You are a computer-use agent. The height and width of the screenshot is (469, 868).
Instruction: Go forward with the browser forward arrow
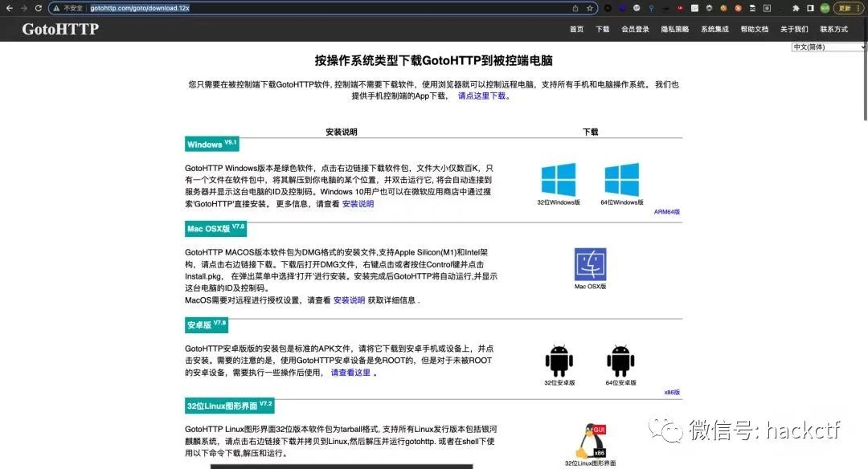tap(23, 8)
